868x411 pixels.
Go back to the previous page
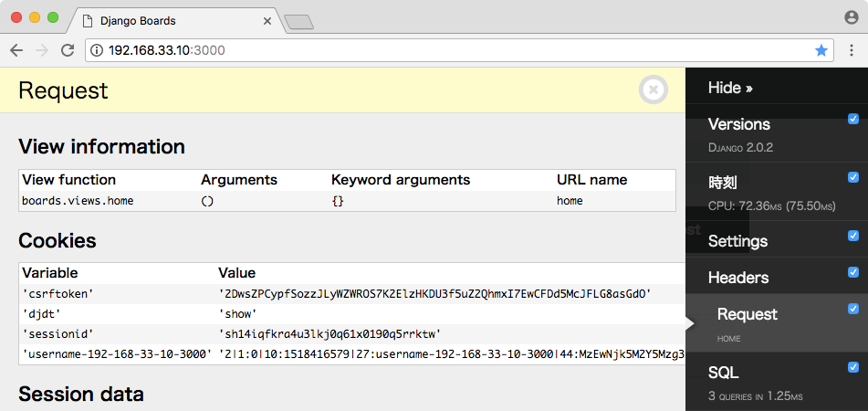[16, 50]
